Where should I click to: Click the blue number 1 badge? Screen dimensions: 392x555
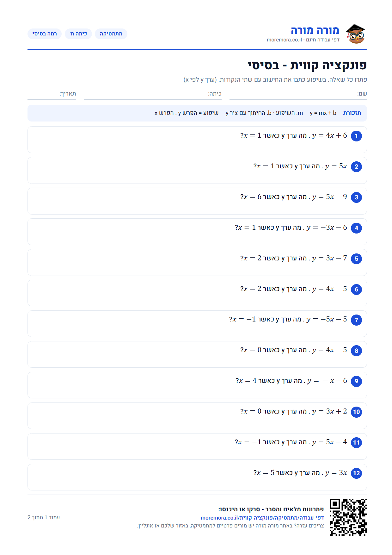[356, 136]
